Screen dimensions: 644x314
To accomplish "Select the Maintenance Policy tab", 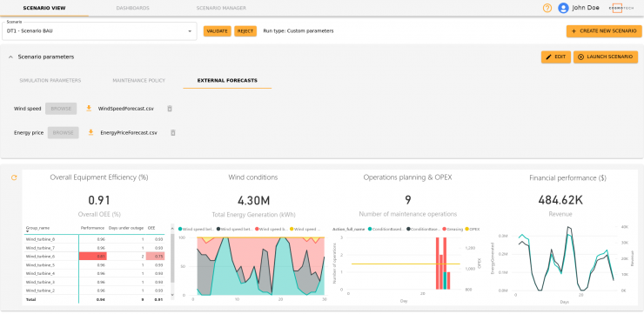I will (x=139, y=80).
